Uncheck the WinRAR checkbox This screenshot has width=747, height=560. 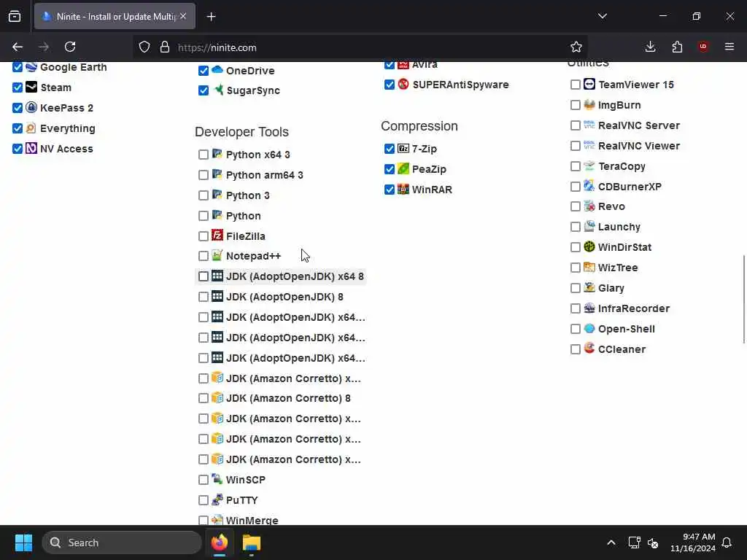[390, 190]
